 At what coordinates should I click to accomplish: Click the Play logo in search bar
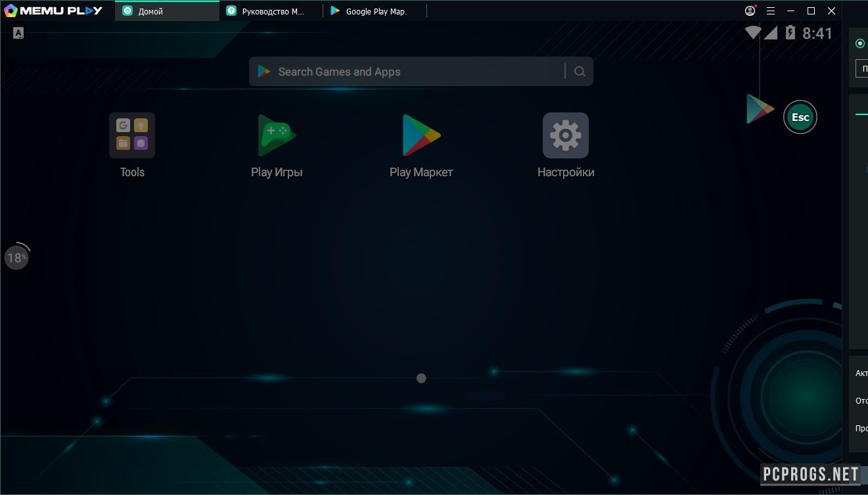[264, 72]
